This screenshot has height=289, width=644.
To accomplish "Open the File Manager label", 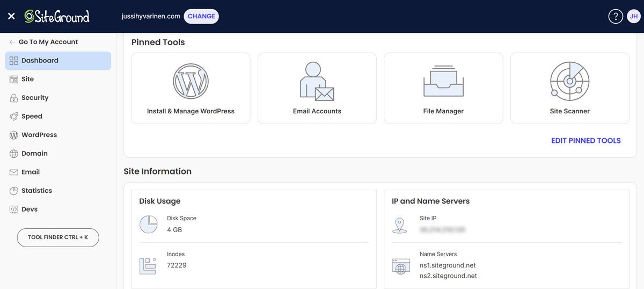I will coord(443,111).
